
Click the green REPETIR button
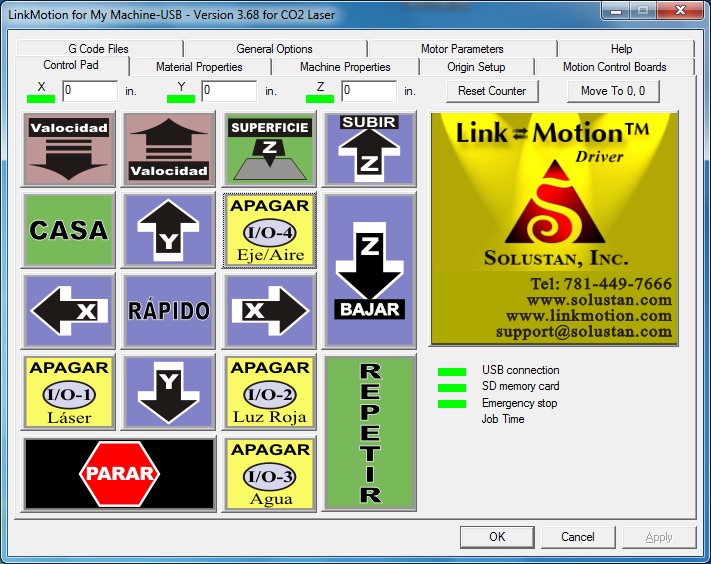tap(369, 432)
